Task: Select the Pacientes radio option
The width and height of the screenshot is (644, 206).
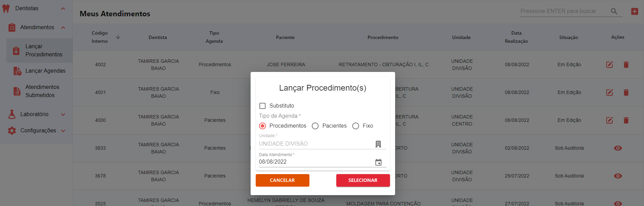Action: click(x=315, y=126)
